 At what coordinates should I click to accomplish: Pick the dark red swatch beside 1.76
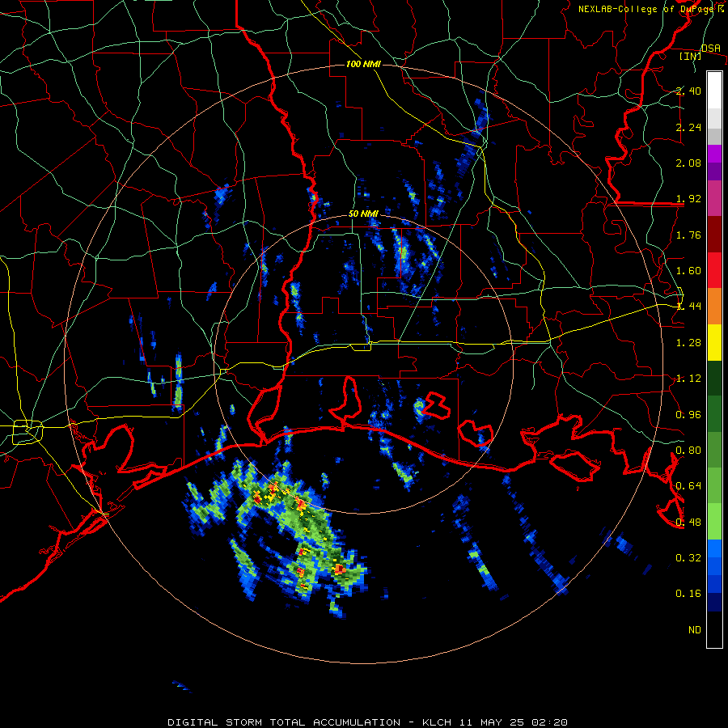pyautogui.click(x=714, y=235)
